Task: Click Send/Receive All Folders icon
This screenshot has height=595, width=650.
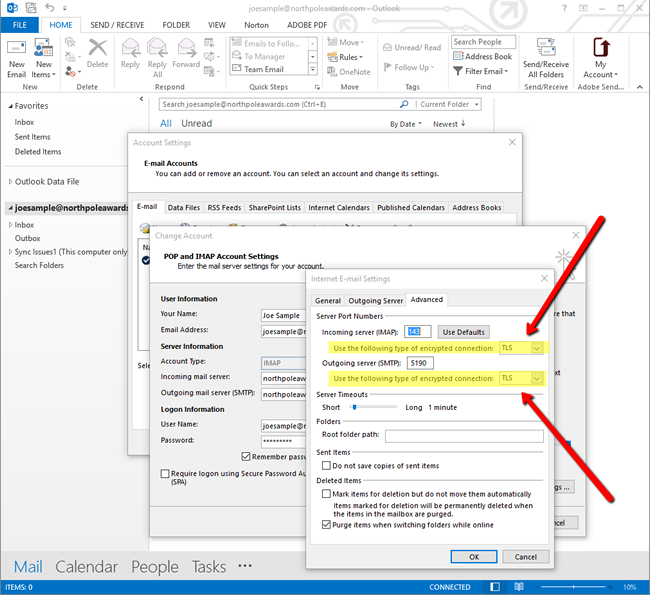Action: click(x=546, y=47)
